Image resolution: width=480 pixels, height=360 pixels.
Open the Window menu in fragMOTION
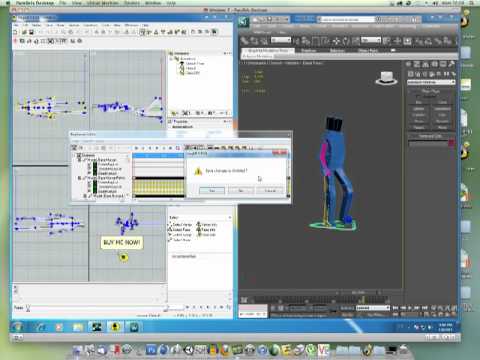pyautogui.click(x=131, y=25)
